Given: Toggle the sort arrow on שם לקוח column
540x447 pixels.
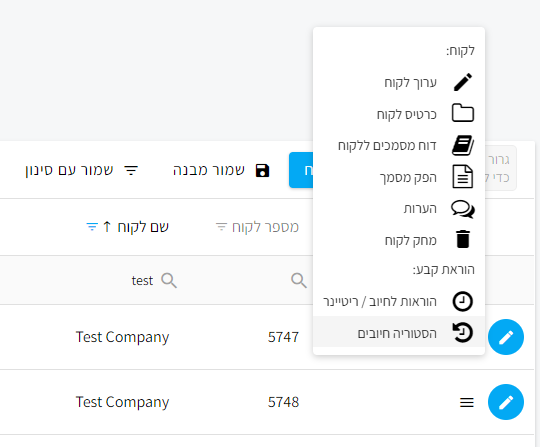Looking at the screenshot, I should tap(107, 227).
